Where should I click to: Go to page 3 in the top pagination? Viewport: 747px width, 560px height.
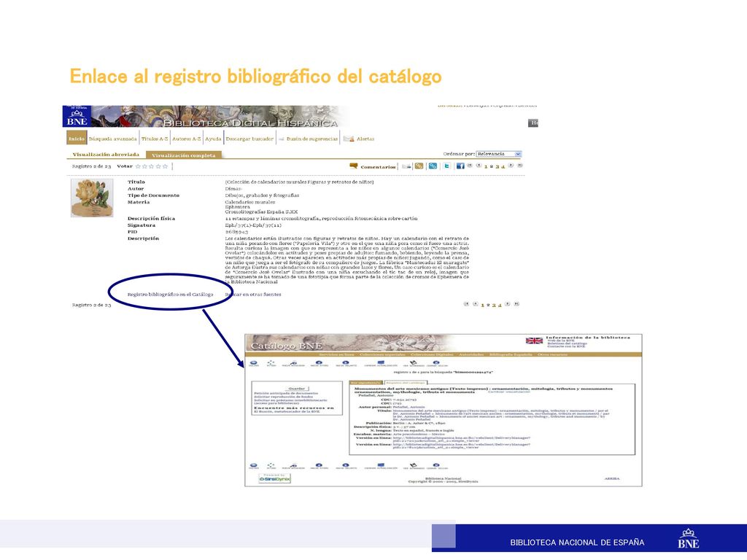(497, 167)
